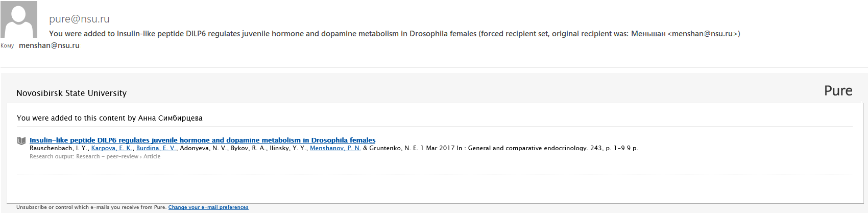868x213 pixels.
Task: Click the Novosibirsk State University heading
Action: [x=71, y=93]
